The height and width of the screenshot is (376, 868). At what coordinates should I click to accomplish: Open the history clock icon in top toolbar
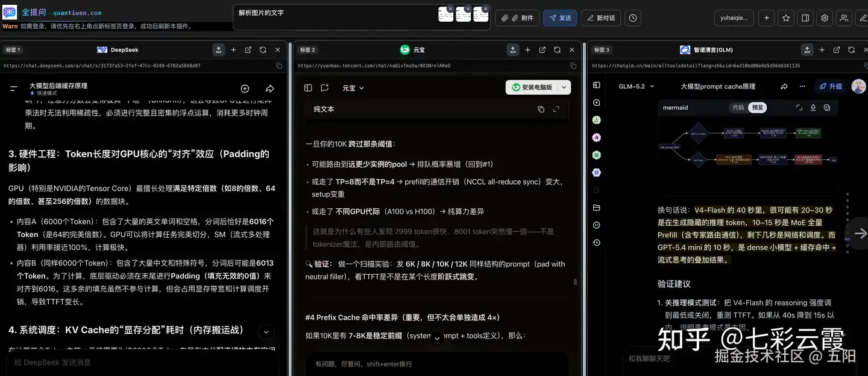point(632,18)
